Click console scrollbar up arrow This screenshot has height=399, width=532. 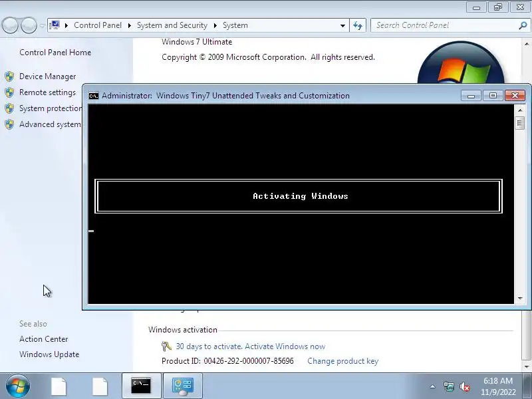point(520,110)
